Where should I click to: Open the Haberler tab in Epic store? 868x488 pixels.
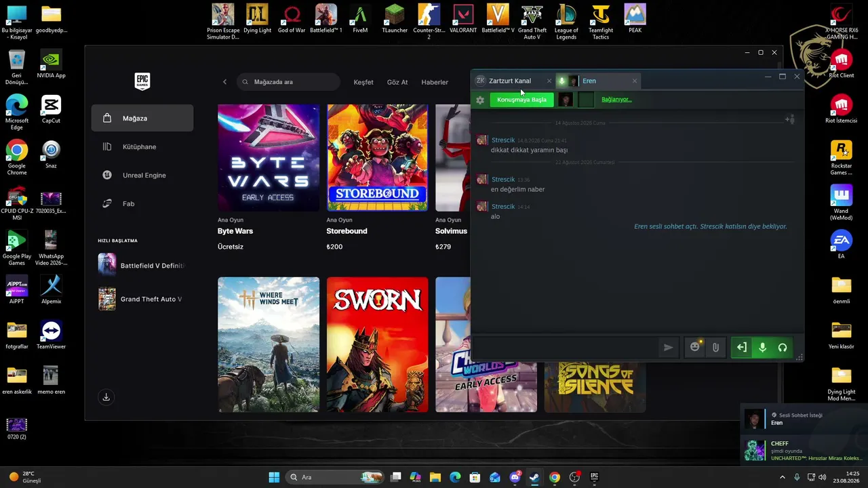(x=435, y=82)
